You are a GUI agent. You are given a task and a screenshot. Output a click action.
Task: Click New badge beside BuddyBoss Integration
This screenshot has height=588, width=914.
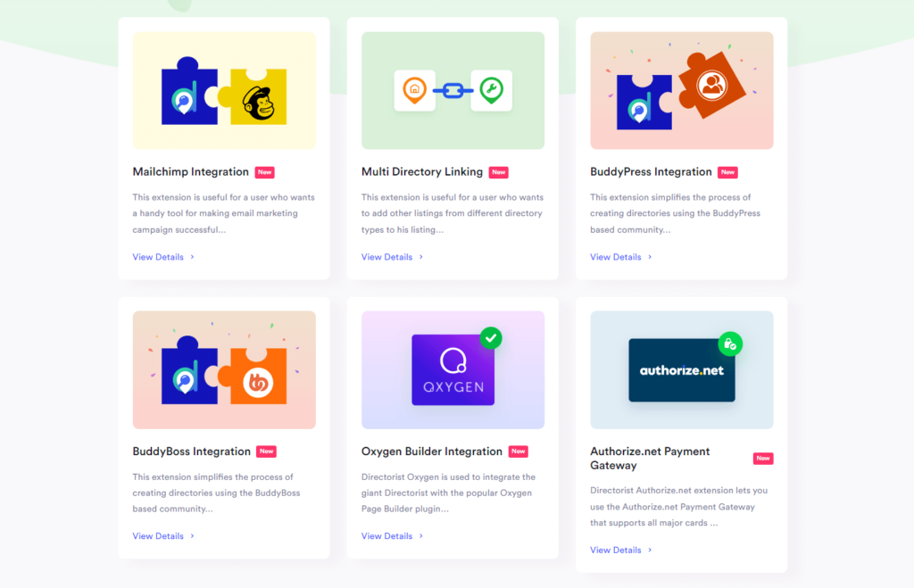(x=266, y=451)
